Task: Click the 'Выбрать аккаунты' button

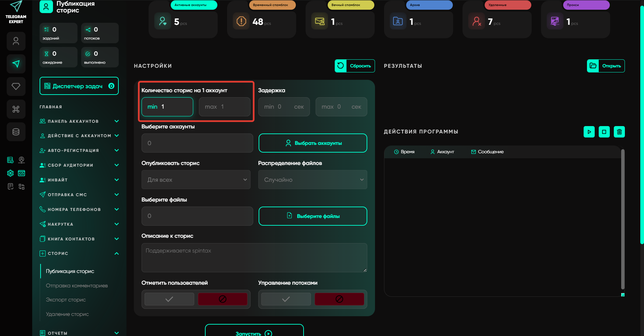Action: (x=313, y=143)
